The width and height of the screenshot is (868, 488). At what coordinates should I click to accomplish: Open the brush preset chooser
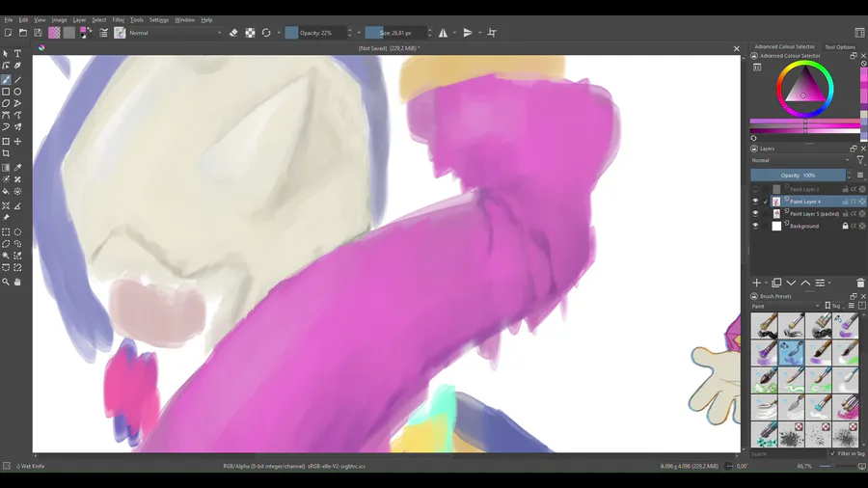click(120, 33)
